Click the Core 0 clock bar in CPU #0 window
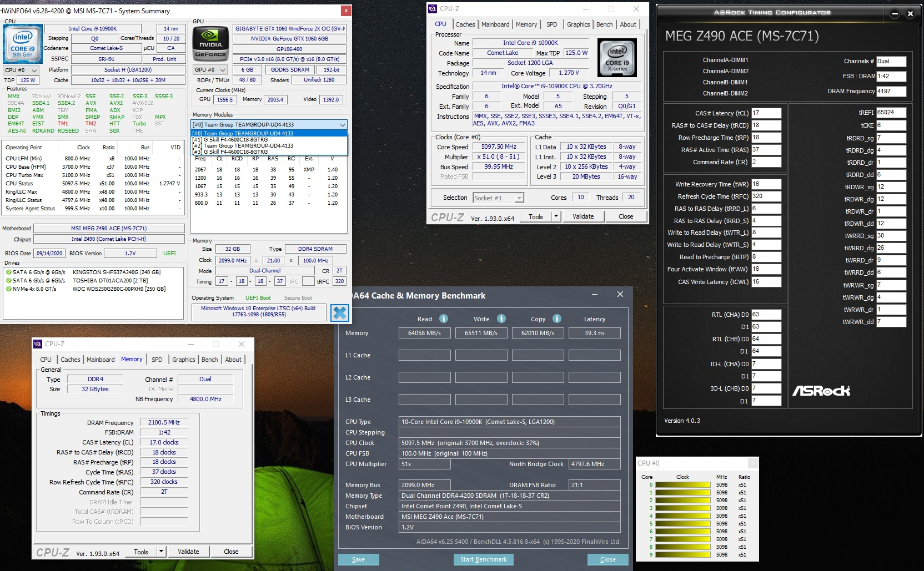 (683, 485)
